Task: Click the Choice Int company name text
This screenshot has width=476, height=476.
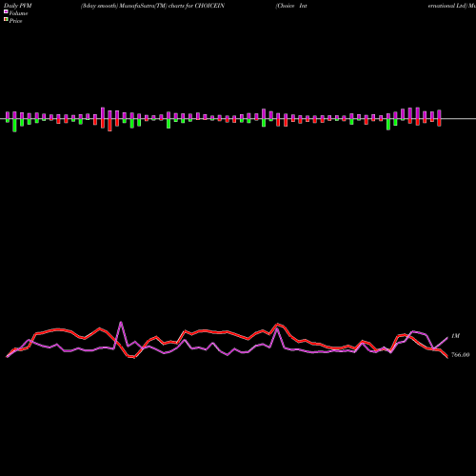Action: pyautogui.click(x=291, y=6)
